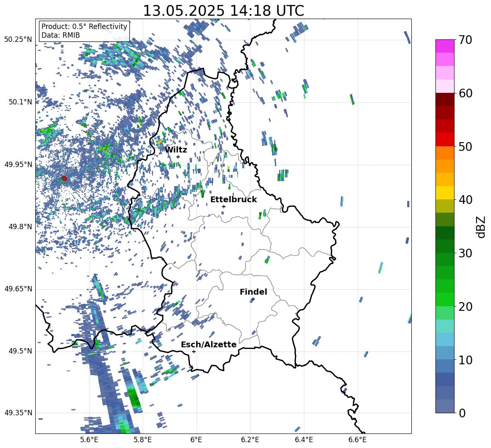Click the 5.6°E longitude label

89,440
